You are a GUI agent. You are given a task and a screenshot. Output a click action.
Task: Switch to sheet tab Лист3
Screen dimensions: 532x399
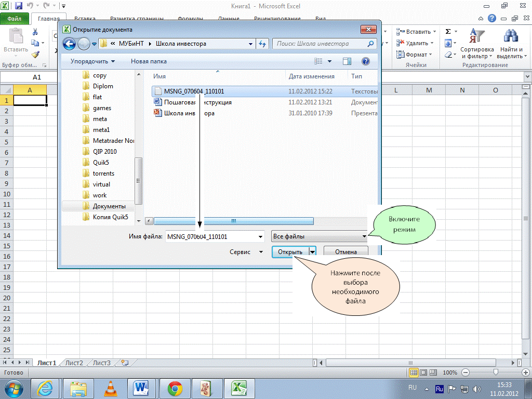coord(102,363)
